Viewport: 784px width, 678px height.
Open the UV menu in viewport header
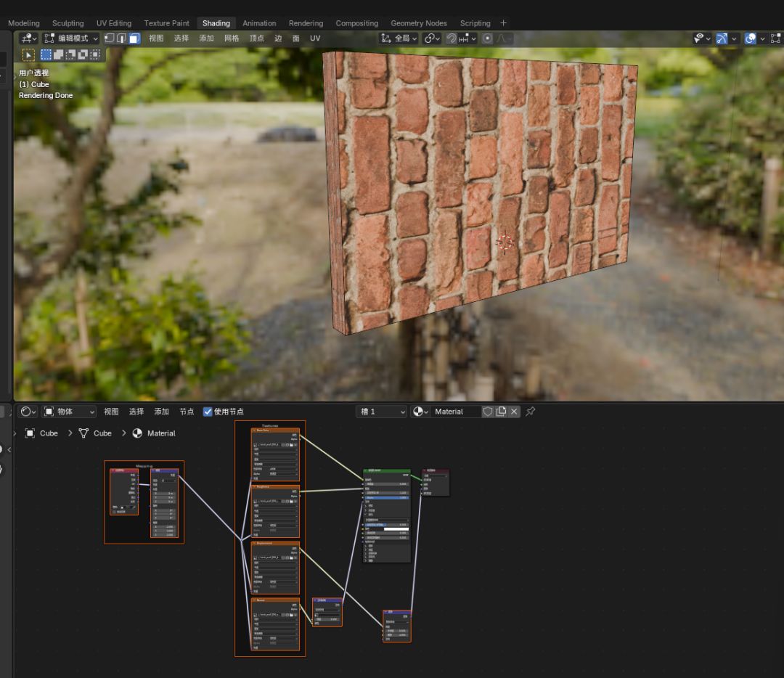(x=315, y=38)
